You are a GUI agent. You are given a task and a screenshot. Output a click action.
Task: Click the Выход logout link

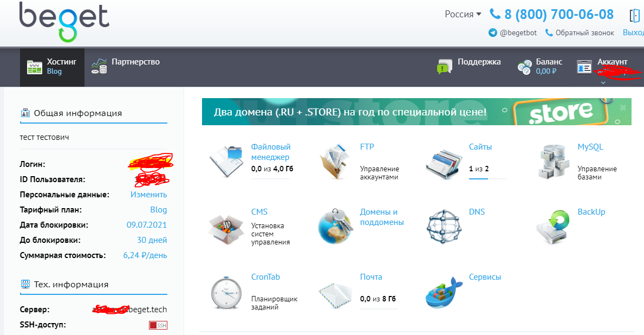click(633, 33)
